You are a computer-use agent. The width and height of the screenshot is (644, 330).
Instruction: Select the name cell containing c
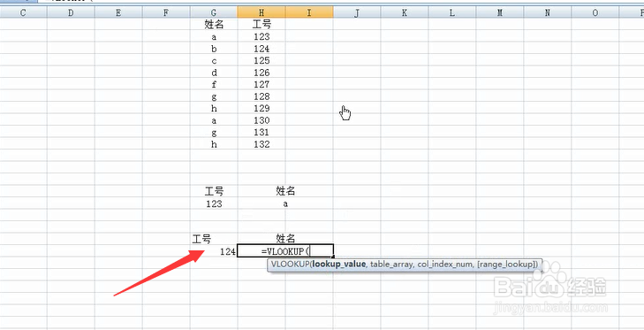coord(214,61)
